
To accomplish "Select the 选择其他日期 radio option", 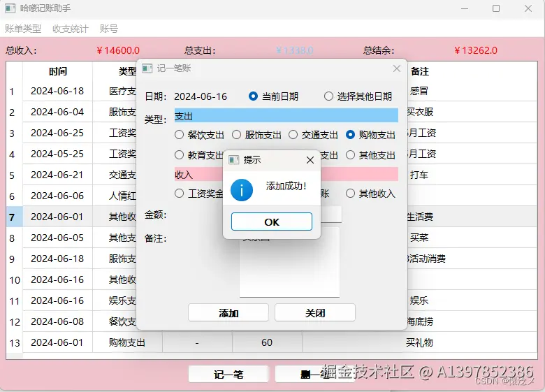I will [358, 96].
